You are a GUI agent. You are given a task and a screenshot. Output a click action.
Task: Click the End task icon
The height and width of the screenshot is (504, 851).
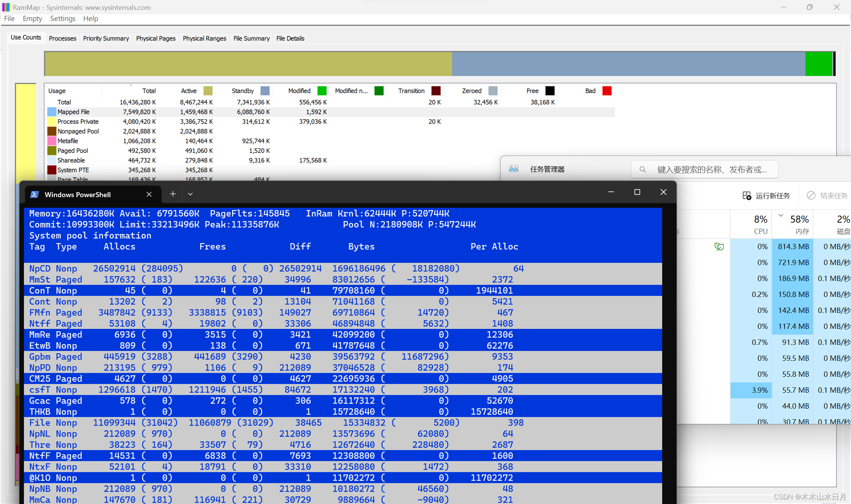click(811, 196)
